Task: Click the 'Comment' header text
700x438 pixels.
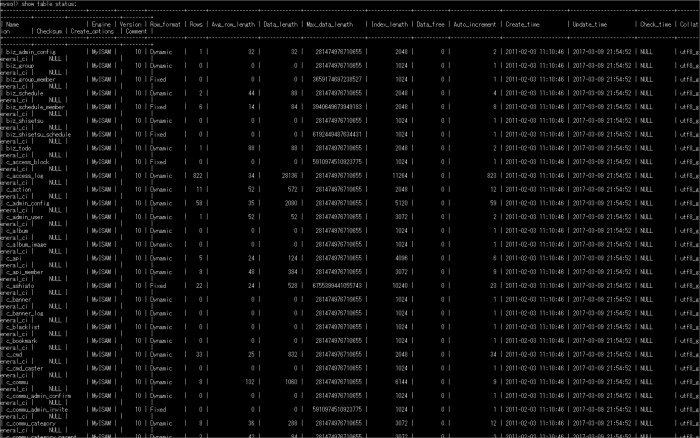Action: point(136,31)
